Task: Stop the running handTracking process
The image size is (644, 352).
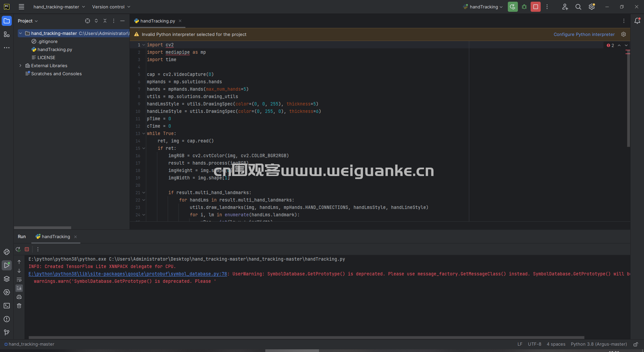Action: 536,7
